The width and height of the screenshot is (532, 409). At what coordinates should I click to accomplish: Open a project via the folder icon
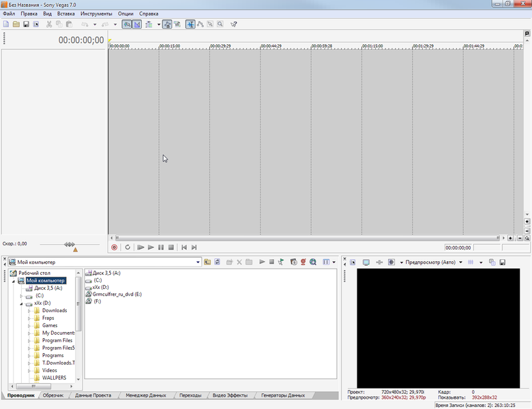[x=16, y=25]
